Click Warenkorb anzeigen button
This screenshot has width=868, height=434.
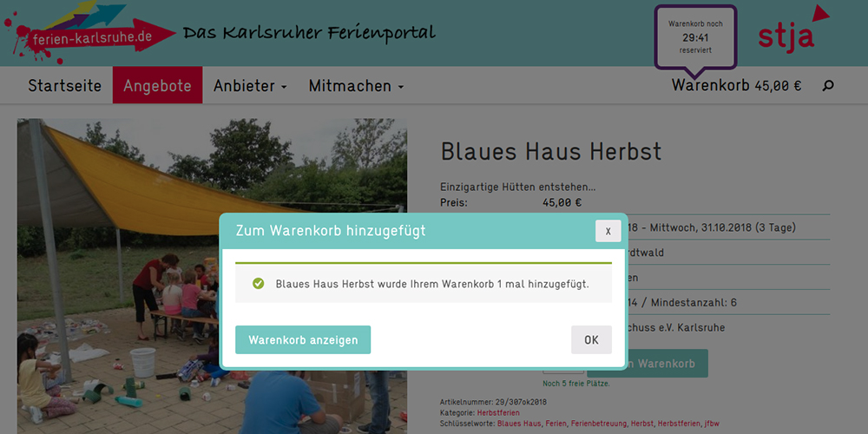click(x=303, y=340)
